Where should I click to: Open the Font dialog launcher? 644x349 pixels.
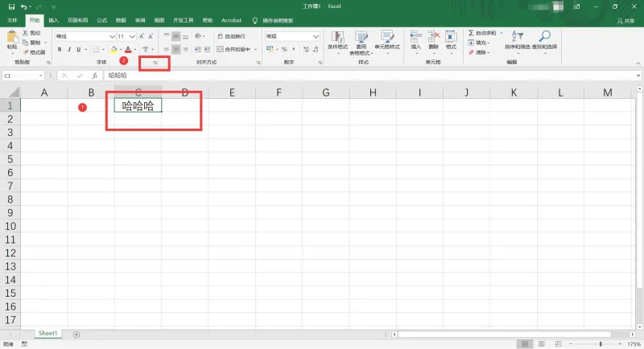coord(155,63)
